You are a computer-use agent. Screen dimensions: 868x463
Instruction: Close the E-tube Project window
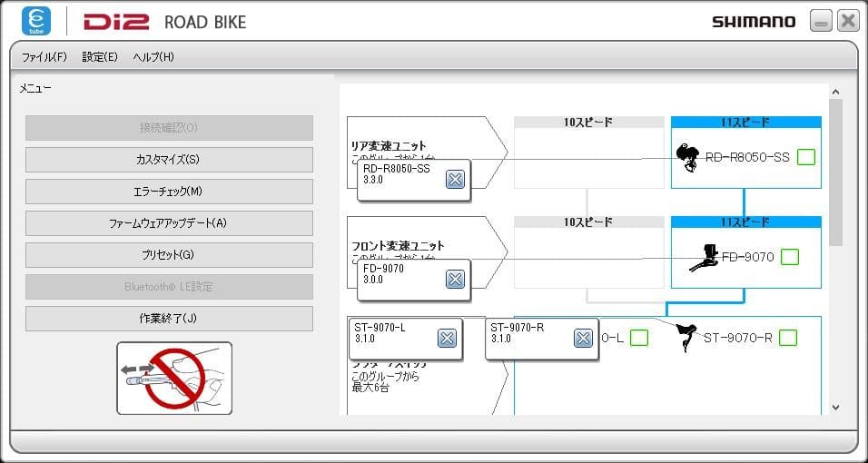coord(848,21)
